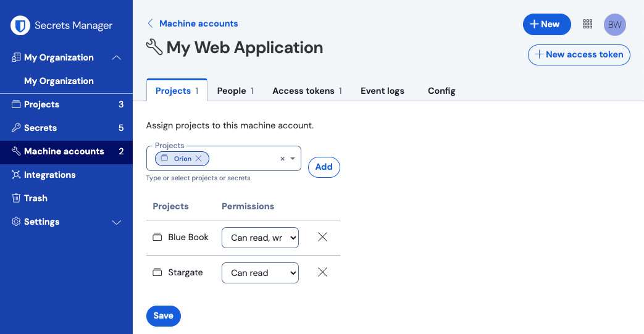The width and height of the screenshot is (644, 334).
Task: Open Integrations in the sidebar
Action: 49,175
